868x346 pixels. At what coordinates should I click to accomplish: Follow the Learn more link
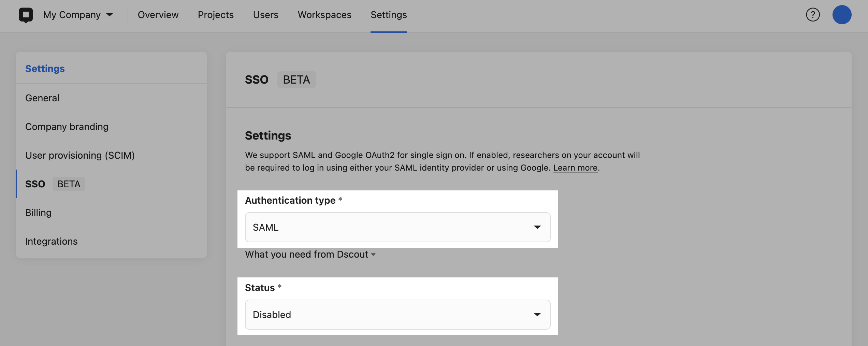click(575, 168)
